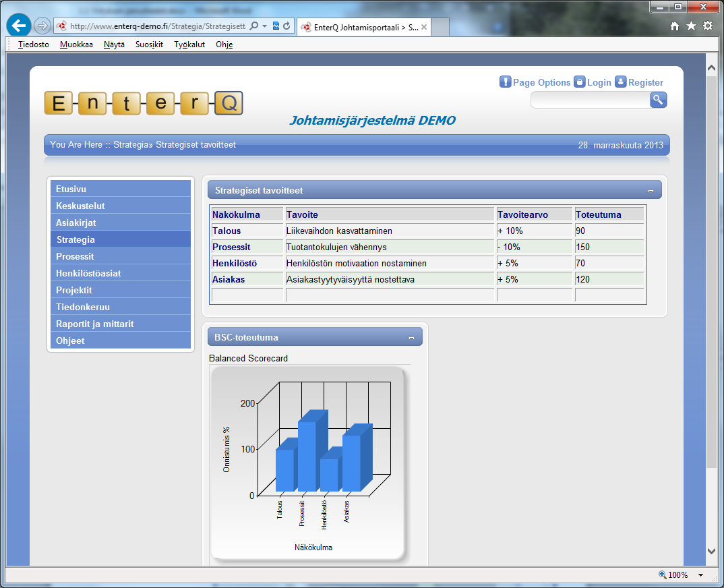Image resolution: width=724 pixels, height=588 pixels.
Task: Click the compatibility view icon
Action: coord(276,26)
